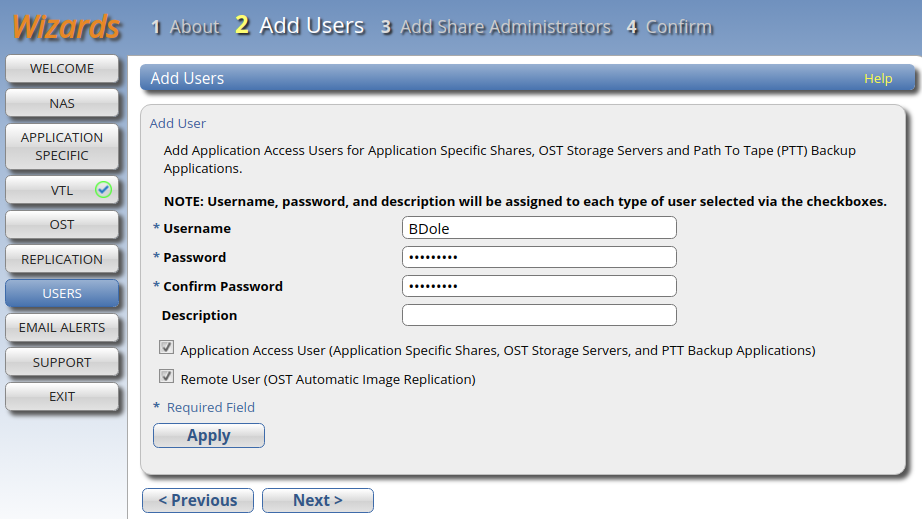This screenshot has width=922, height=519.
Task: Jump to step 4 Confirm
Action: (670, 27)
